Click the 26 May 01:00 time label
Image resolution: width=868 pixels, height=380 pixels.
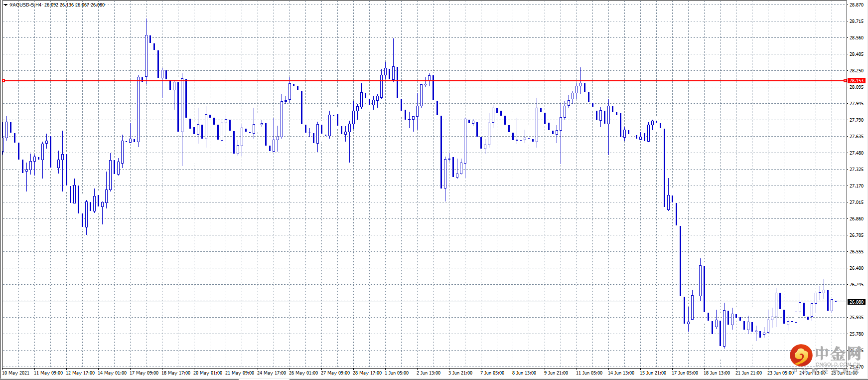(303, 373)
